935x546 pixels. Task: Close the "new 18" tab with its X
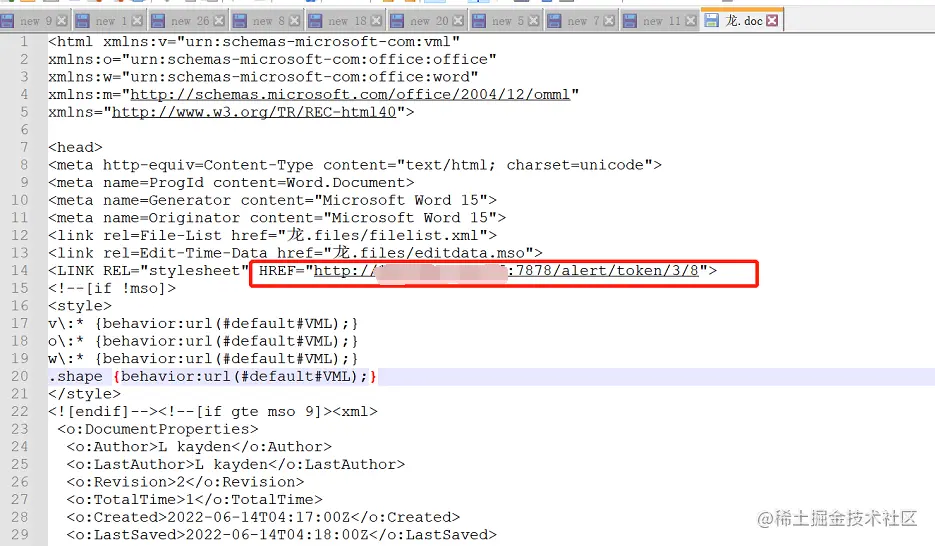click(x=376, y=21)
